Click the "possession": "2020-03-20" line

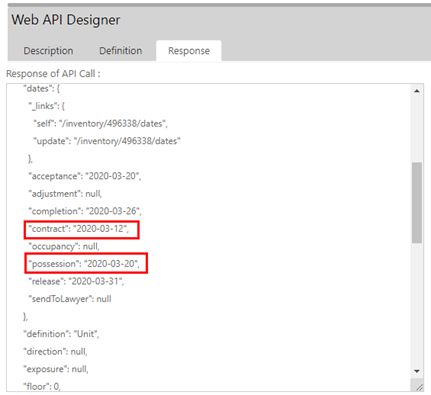(84, 264)
